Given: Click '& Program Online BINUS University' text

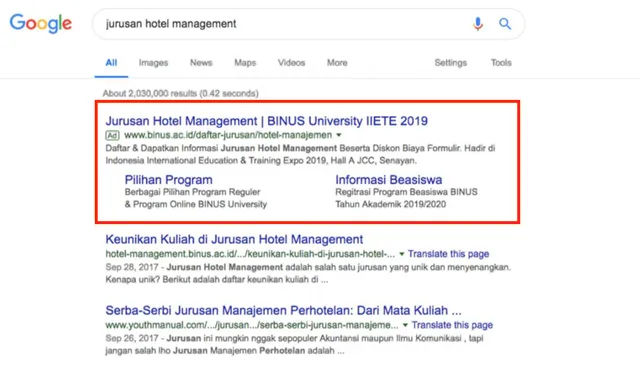Looking at the screenshot, I should pyautogui.click(x=196, y=204).
